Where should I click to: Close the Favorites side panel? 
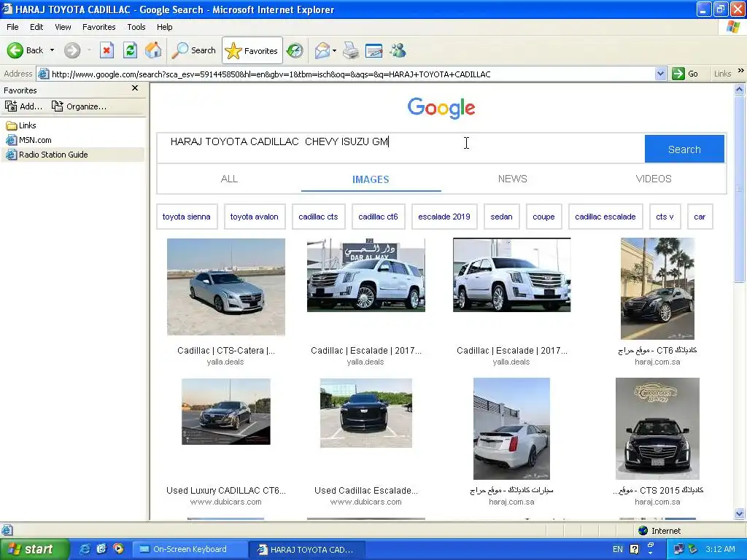[x=135, y=88]
